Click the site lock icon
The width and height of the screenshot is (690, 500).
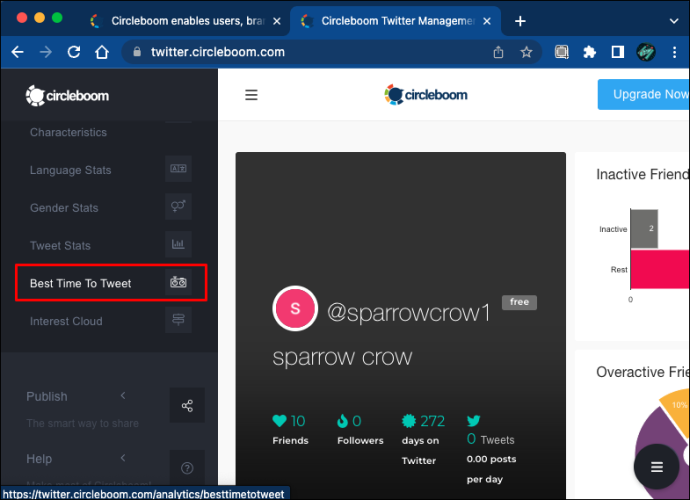(137, 52)
